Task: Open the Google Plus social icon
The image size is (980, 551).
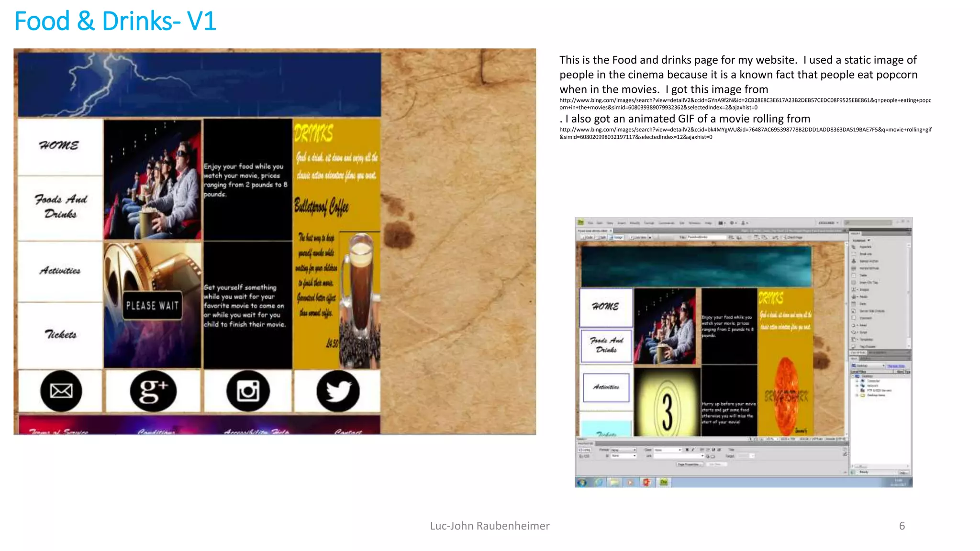Action: coord(153,391)
